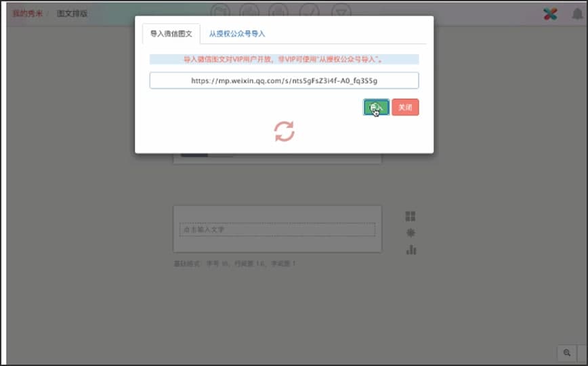This screenshot has width=588, height=366.
Task: Open notifications via the bell icon
Action: tap(577, 14)
